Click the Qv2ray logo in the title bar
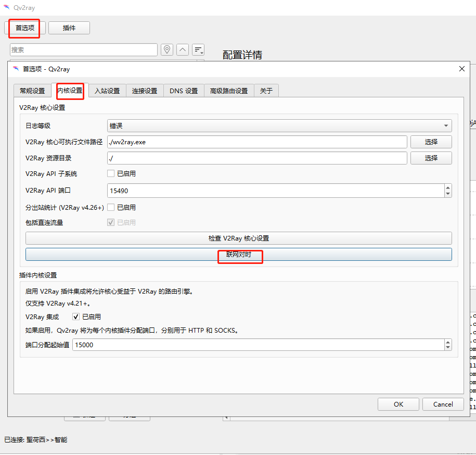The height and width of the screenshot is (455, 476). [6, 8]
